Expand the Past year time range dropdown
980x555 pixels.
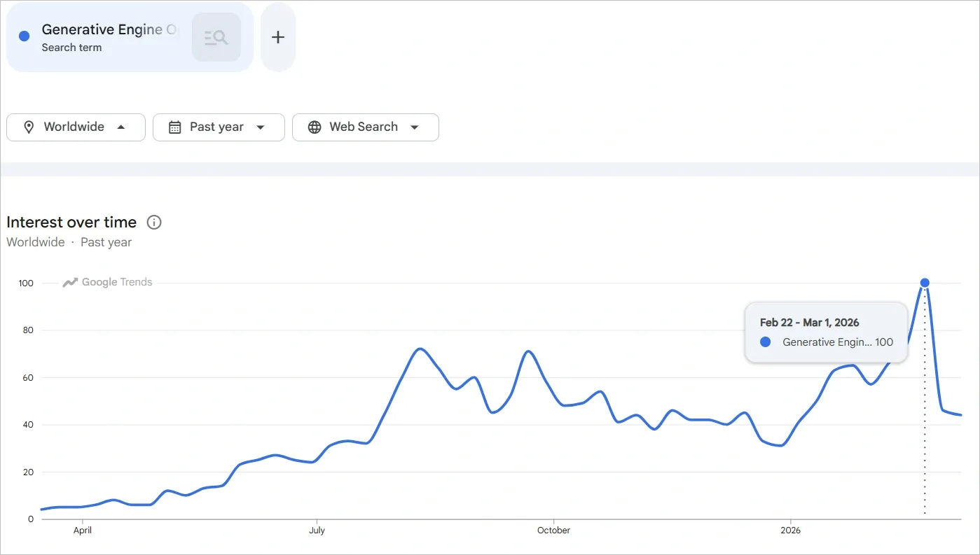coord(219,127)
